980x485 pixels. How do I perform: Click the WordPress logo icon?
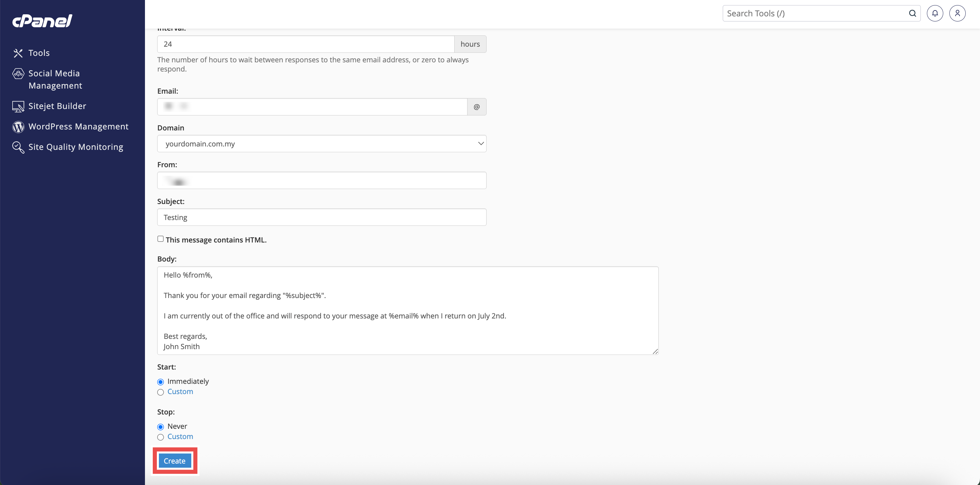[x=18, y=127]
